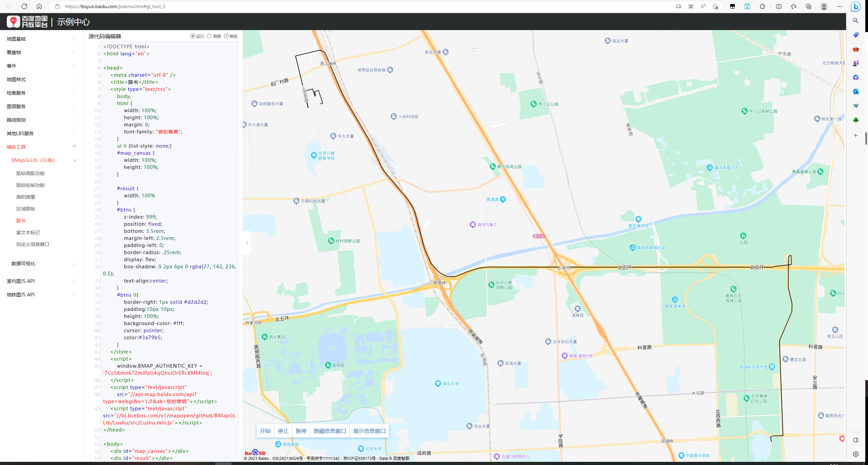Click 隐藏信息窗口 button

coord(330,431)
